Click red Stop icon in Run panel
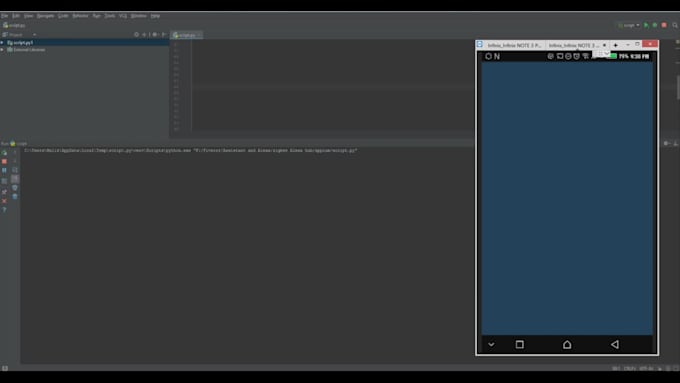Image resolution: width=680 pixels, height=383 pixels. [x=4, y=161]
